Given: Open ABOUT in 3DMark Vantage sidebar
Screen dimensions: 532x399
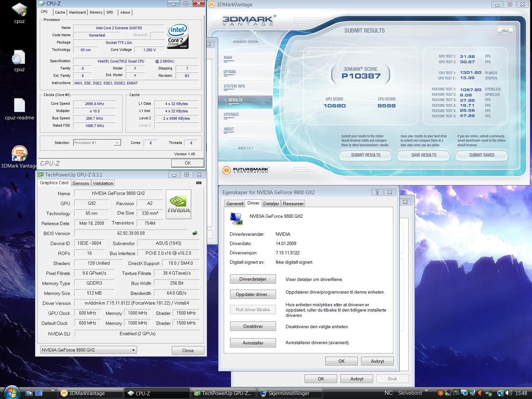Looking at the screenshot, I should coord(229,129).
